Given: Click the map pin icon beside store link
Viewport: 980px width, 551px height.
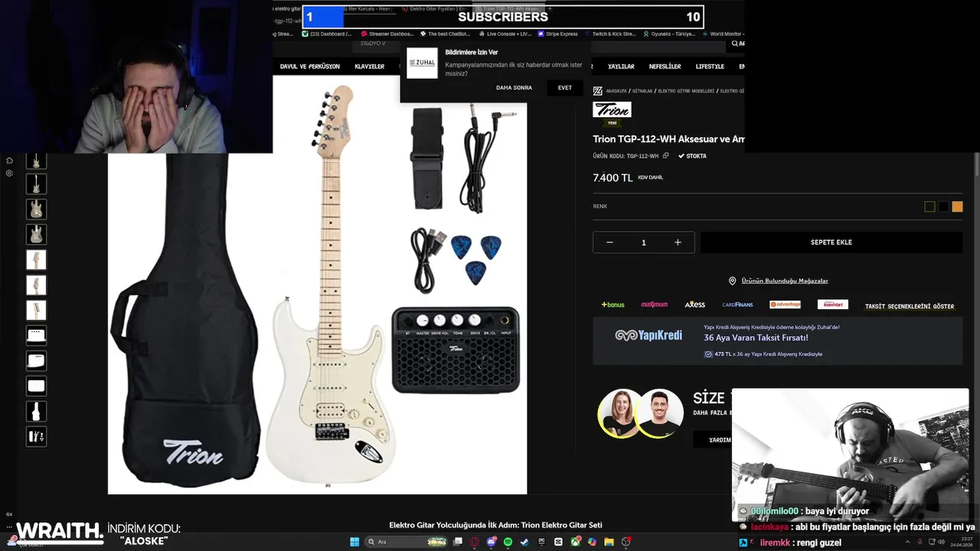Looking at the screenshot, I should click(x=732, y=281).
